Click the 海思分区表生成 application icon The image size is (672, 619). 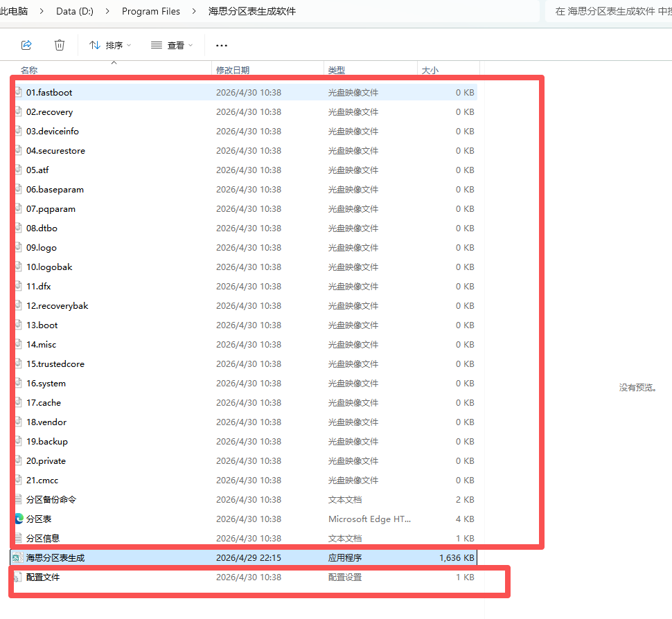pyautogui.click(x=17, y=557)
